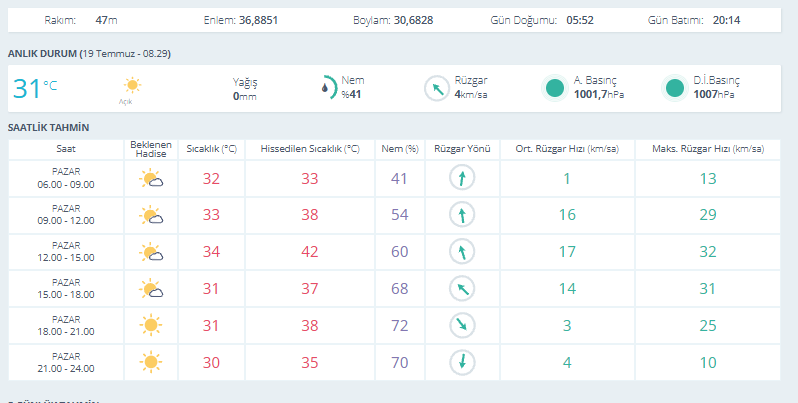Select the PAZAR 09.00 - 12.00 time row
This screenshot has height=403, width=798.
(x=394, y=215)
